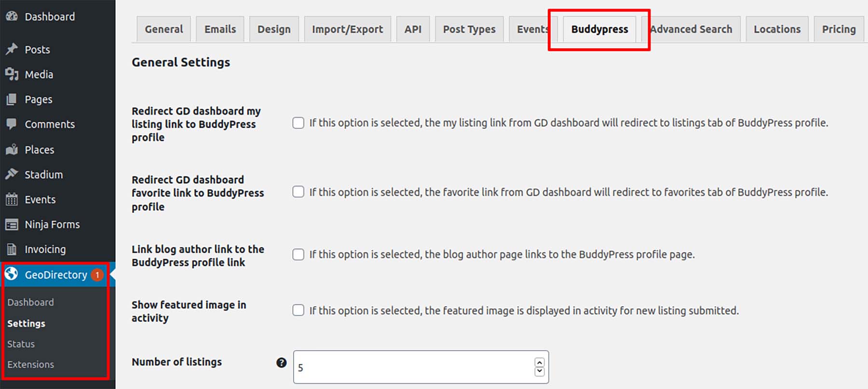Viewport: 868px width, 389px height.
Task: Click the Posts pushpin icon
Action: 12,49
